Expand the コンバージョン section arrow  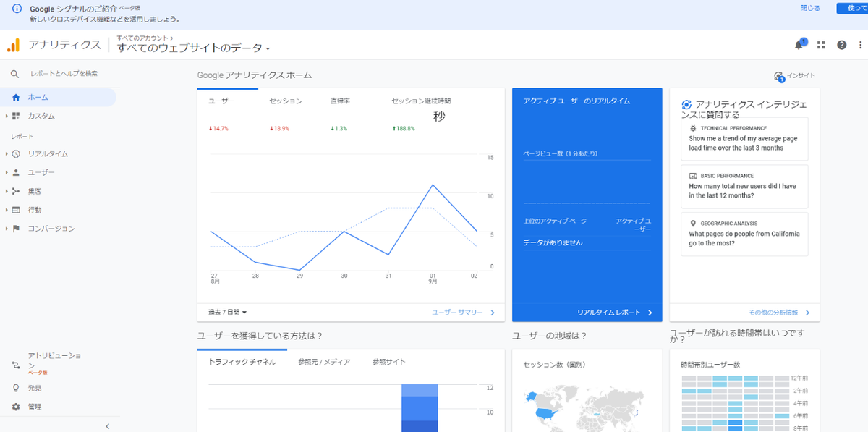(x=6, y=229)
